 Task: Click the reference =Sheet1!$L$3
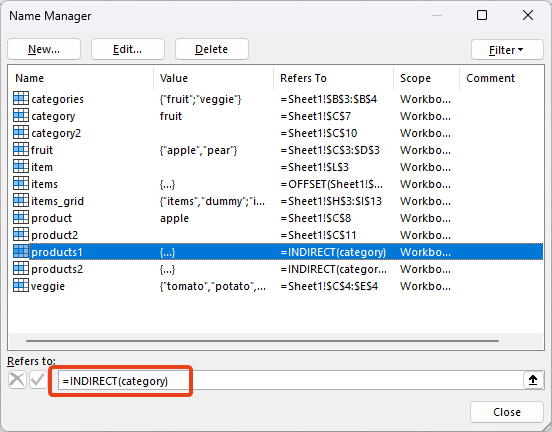click(314, 167)
